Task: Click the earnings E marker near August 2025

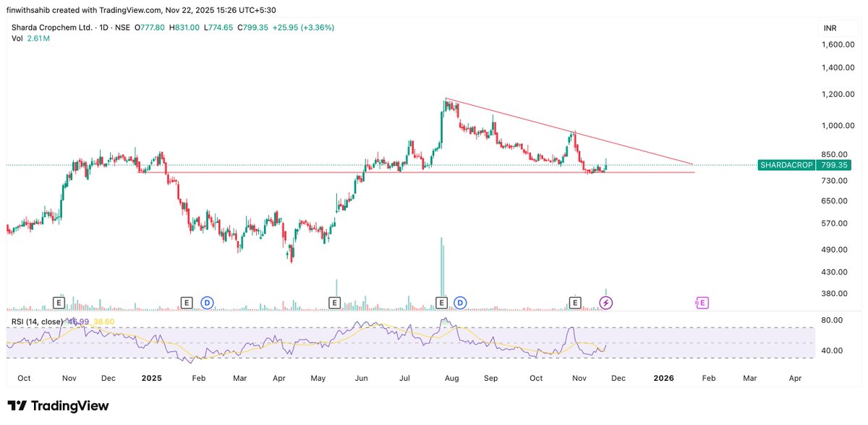Action: (440, 303)
